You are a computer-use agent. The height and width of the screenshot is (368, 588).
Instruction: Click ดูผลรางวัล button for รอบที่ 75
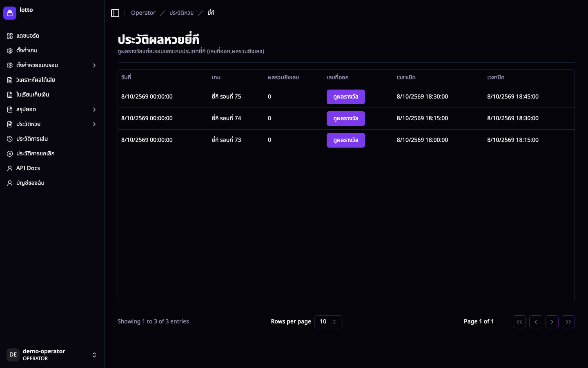click(x=346, y=97)
